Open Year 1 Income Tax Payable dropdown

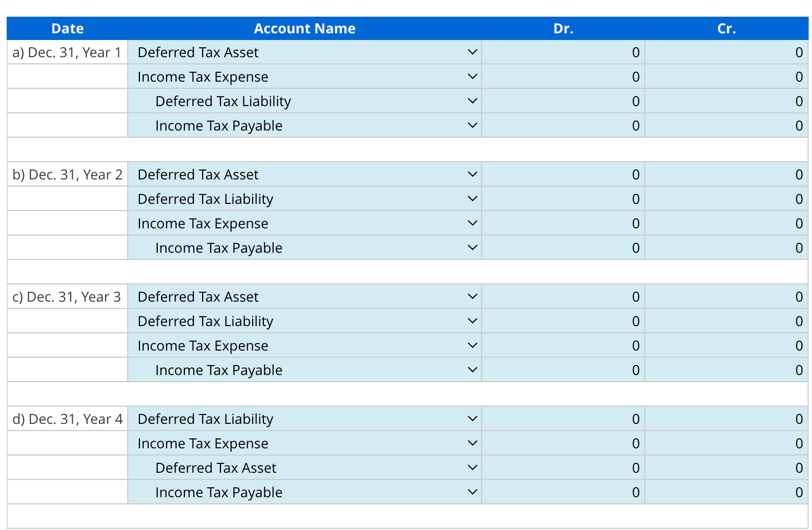(x=304, y=126)
